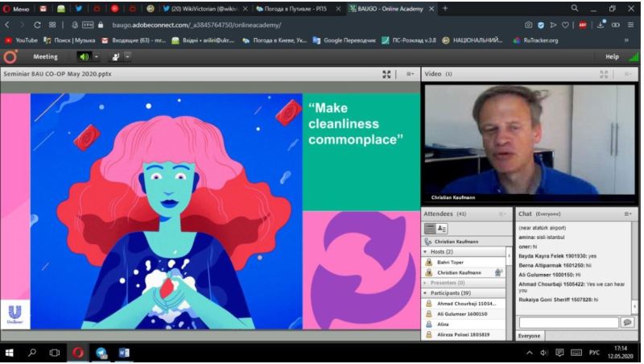Select the attendee list view icon
The width and height of the screenshot is (644, 364).
coord(430,229)
